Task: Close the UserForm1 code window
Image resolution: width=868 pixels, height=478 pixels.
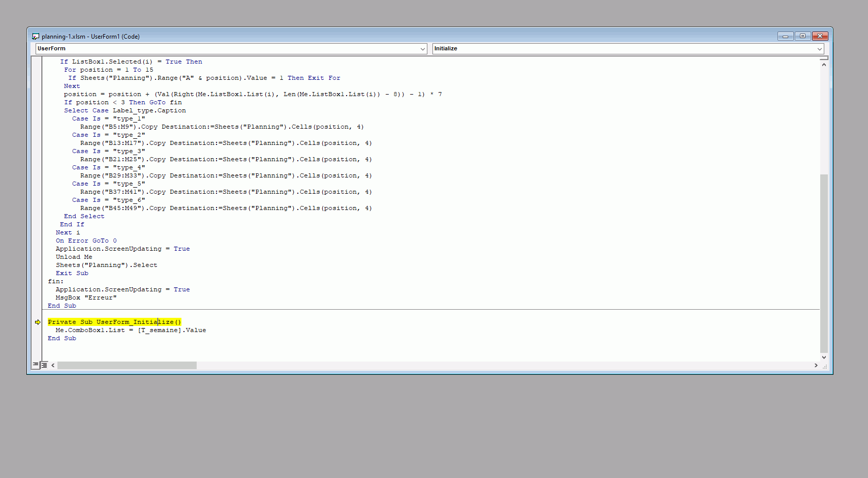Action: 820,36
